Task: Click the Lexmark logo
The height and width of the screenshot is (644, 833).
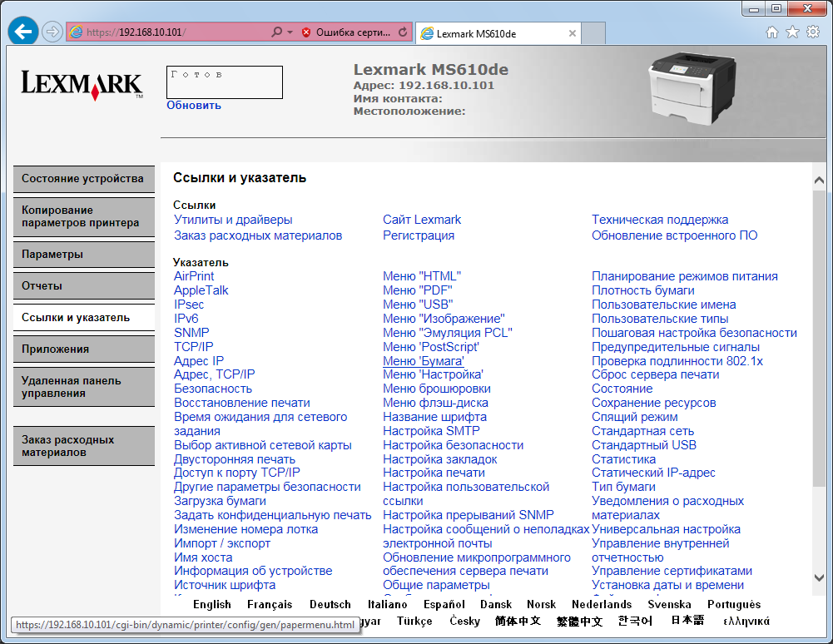Action: (x=82, y=85)
